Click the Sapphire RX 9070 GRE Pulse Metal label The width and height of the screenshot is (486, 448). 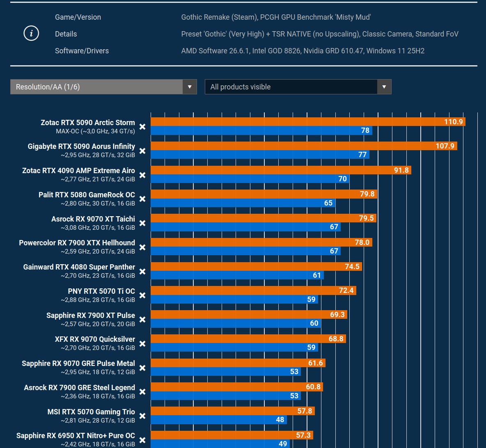[x=78, y=363]
